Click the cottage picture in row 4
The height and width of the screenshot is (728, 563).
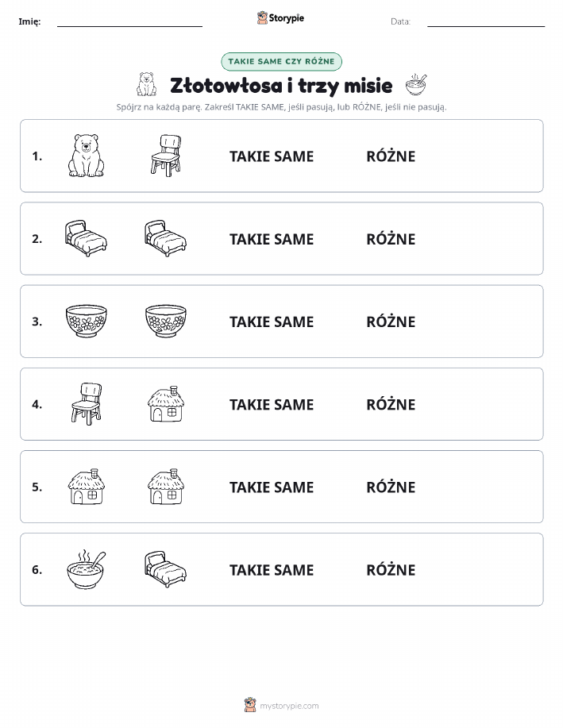tap(166, 404)
